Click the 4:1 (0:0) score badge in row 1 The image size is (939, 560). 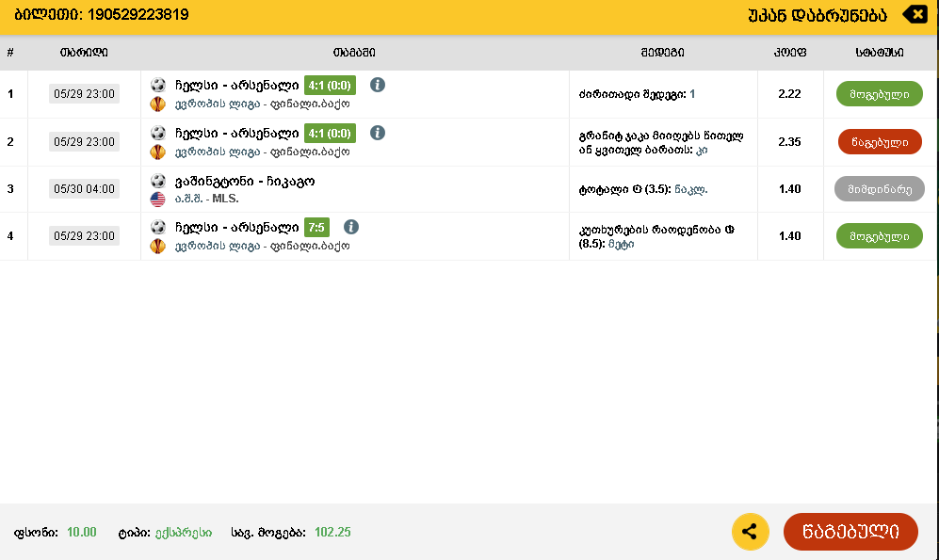pyautogui.click(x=330, y=85)
